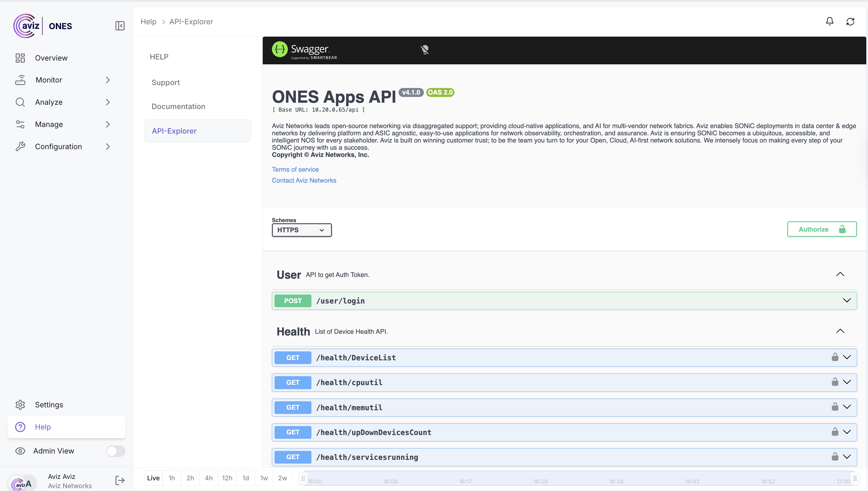Open the Documentation help page

pyautogui.click(x=178, y=106)
